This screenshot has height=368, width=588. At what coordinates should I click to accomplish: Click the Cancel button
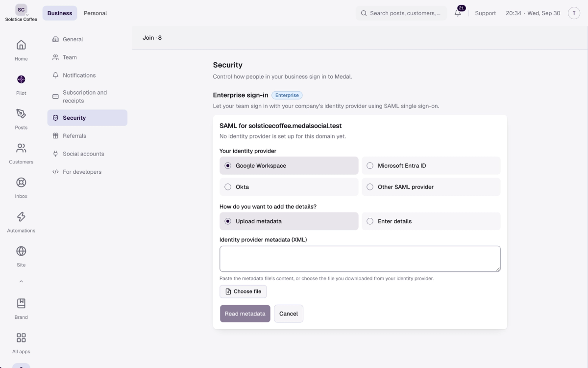pyautogui.click(x=289, y=314)
